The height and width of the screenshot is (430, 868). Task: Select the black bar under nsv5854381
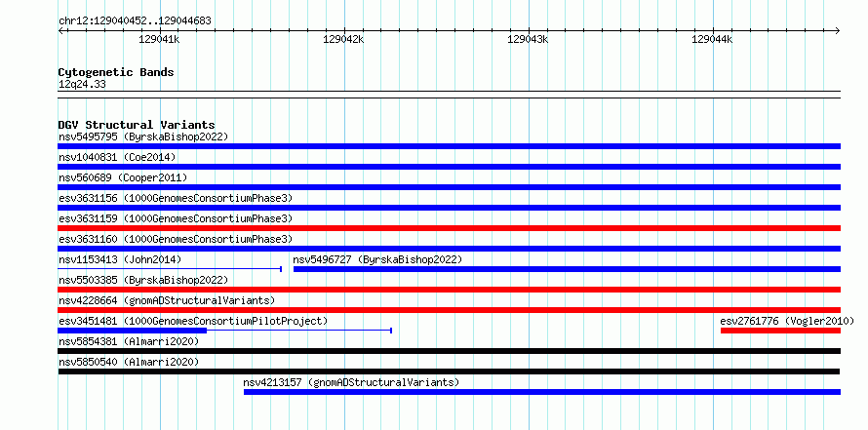[449, 351]
